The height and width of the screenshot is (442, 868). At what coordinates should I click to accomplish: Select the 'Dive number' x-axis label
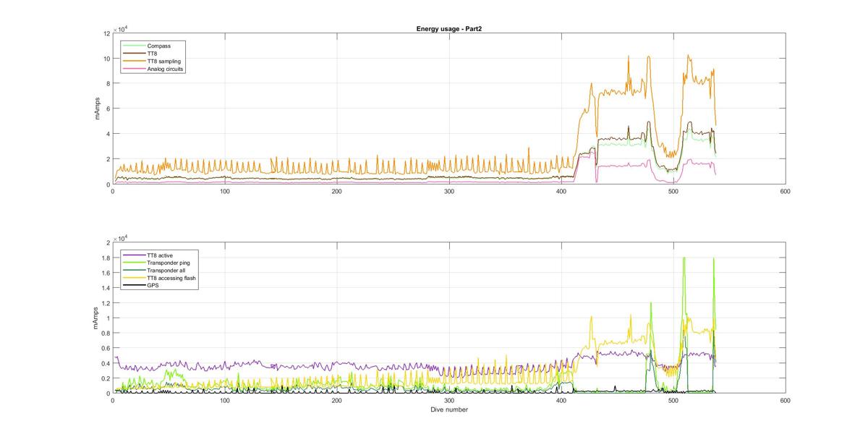click(448, 410)
